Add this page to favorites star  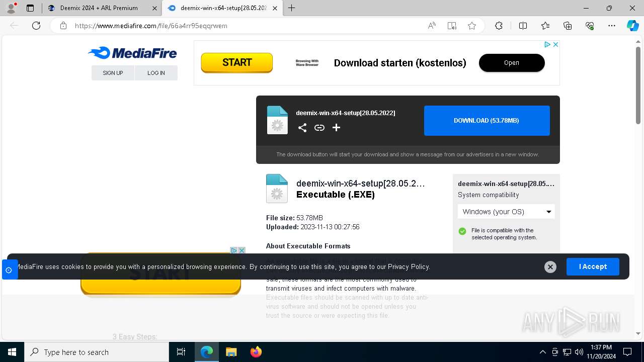pos(472,26)
